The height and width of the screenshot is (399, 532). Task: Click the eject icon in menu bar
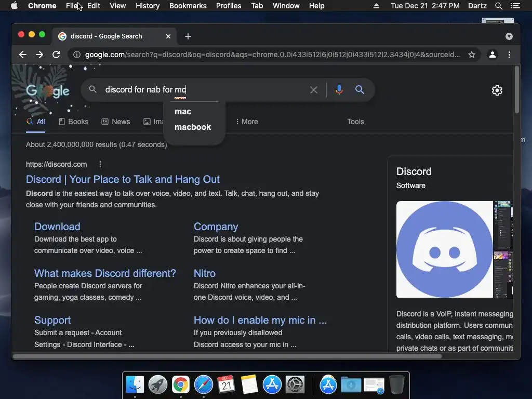pos(376,6)
